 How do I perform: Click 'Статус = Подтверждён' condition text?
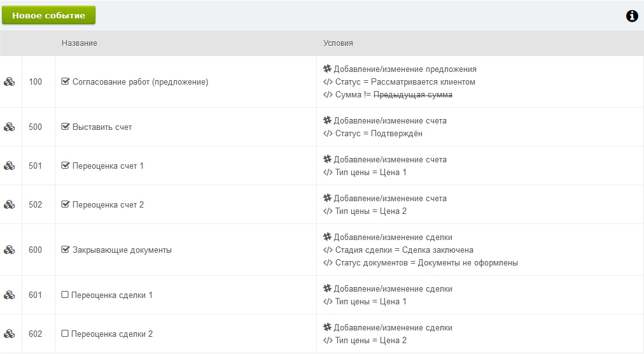coord(379,134)
